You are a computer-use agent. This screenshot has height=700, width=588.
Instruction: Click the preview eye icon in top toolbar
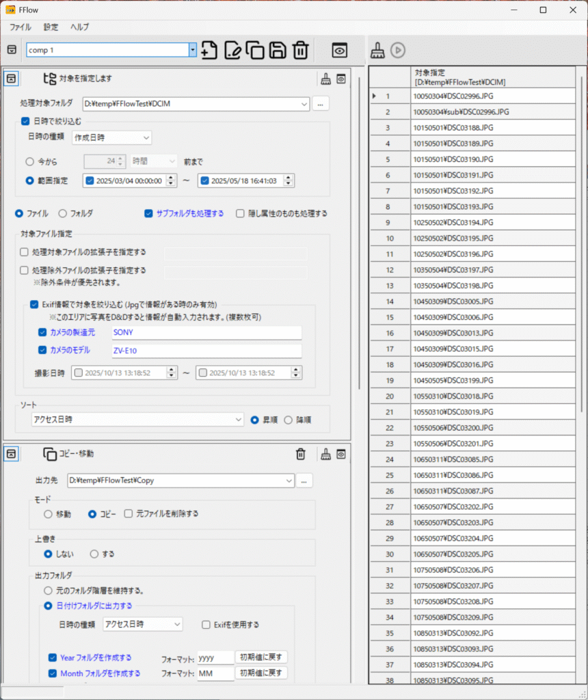tap(340, 50)
